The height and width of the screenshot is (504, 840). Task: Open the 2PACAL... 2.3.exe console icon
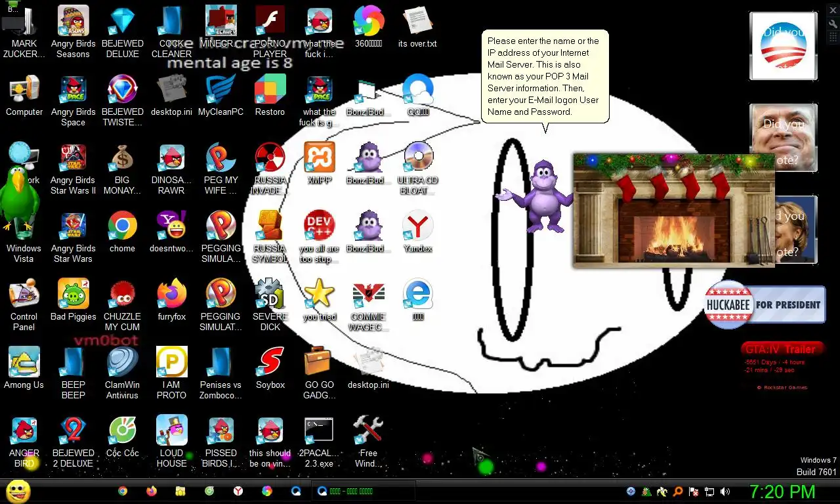click(x=320, y=441)
